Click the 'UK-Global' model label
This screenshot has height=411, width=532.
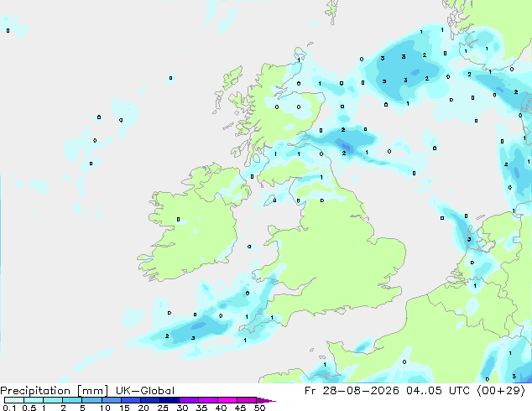145,391
